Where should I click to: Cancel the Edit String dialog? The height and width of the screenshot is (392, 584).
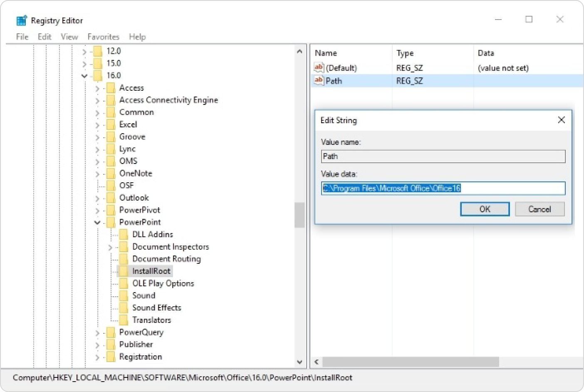pyautogui.click(x=539, y=209)
